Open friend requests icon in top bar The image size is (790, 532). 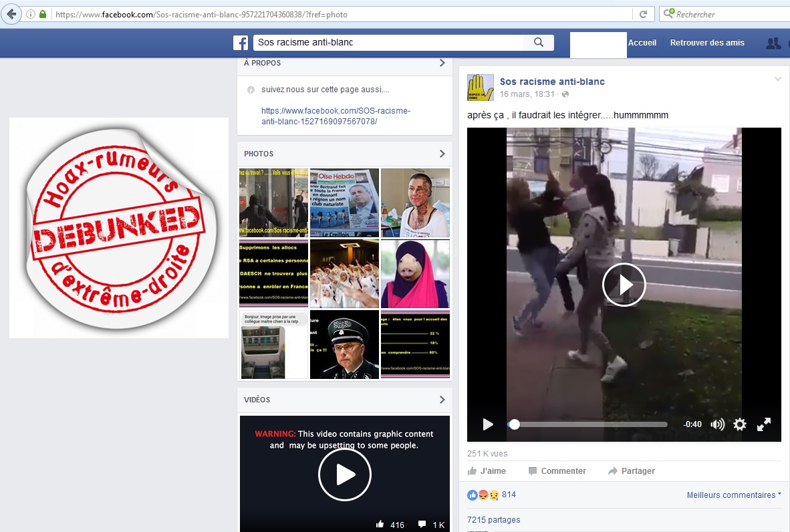pos(773,43)
